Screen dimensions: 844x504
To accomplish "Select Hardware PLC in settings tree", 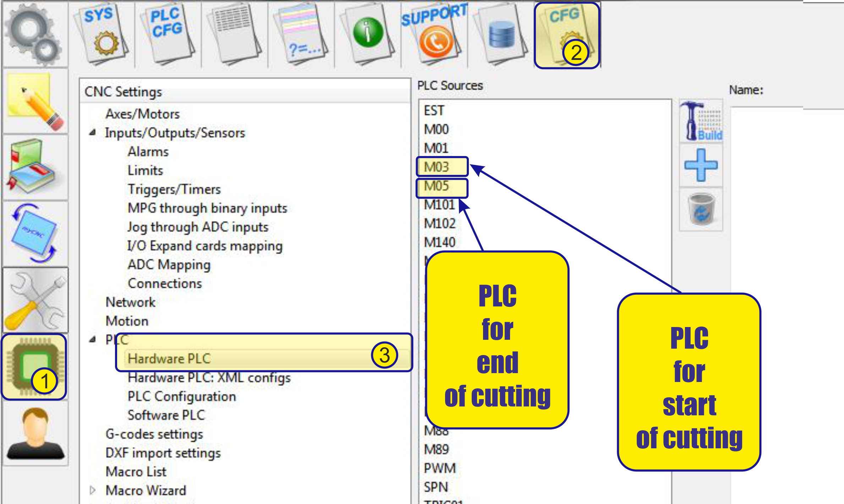I will click(x=170, y=359).
